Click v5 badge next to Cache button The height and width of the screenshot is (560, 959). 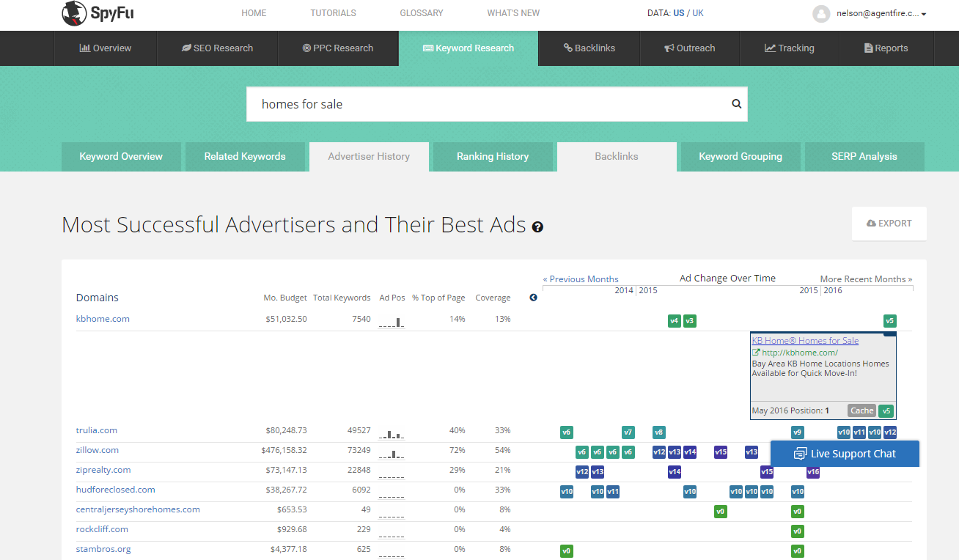coord(886,411)
